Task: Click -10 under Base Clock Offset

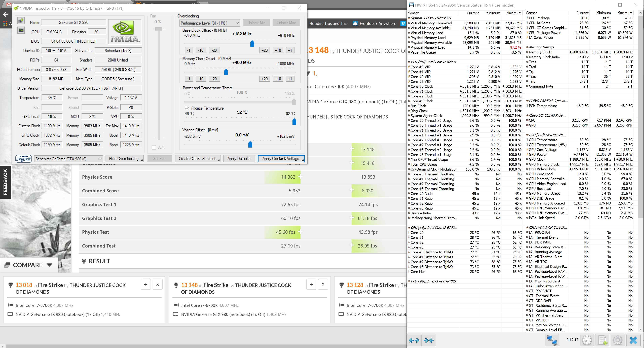Action: click(201, 50)
